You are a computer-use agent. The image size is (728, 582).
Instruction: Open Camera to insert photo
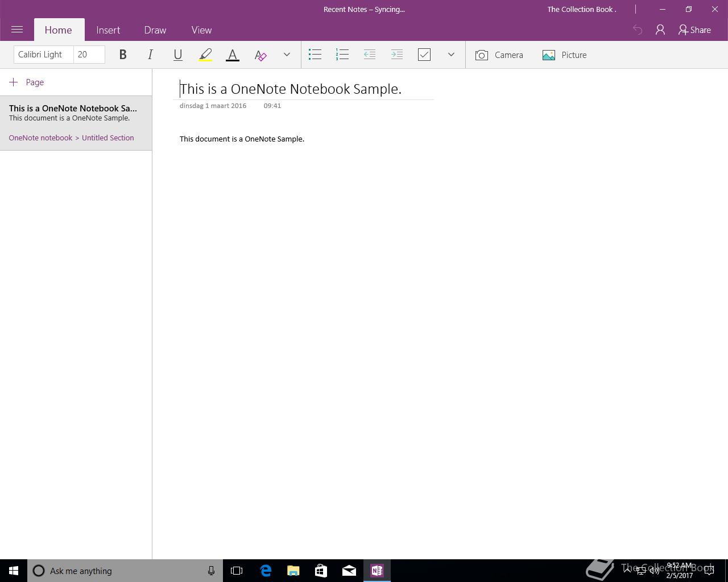pos(499,55)
